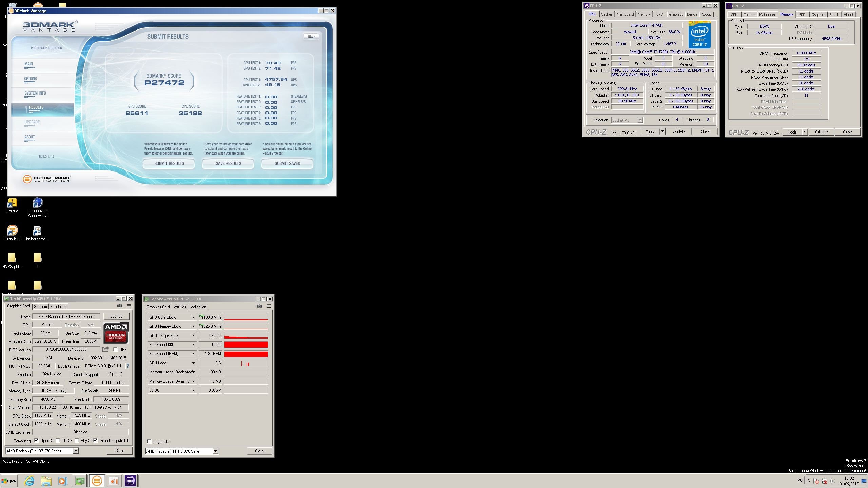868x488 pixels.
Task: Expand Fan Speed (%) sensor dropdown
Action: (x=193, y=345)
